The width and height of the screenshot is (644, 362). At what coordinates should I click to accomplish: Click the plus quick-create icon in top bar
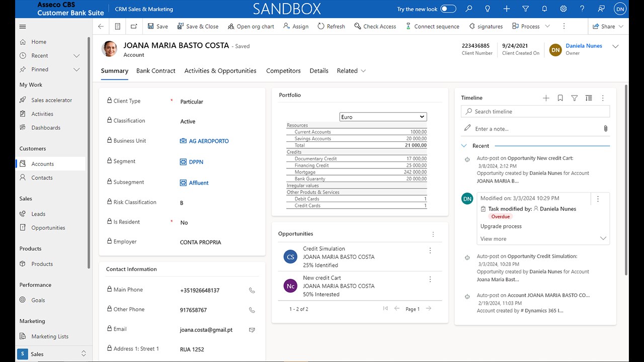coord(507,9)
